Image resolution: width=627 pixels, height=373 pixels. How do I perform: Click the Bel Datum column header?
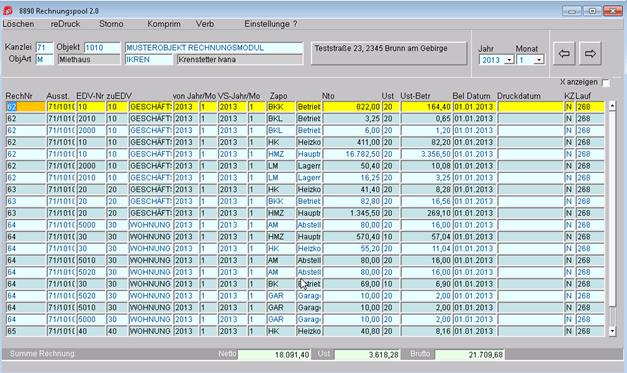pos(471,96)
